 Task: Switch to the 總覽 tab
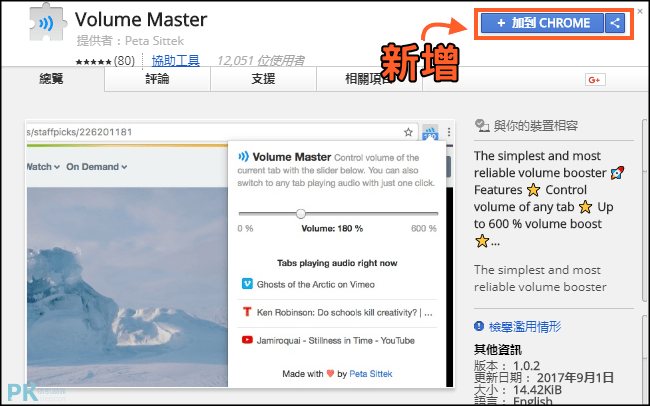(51, 78)
